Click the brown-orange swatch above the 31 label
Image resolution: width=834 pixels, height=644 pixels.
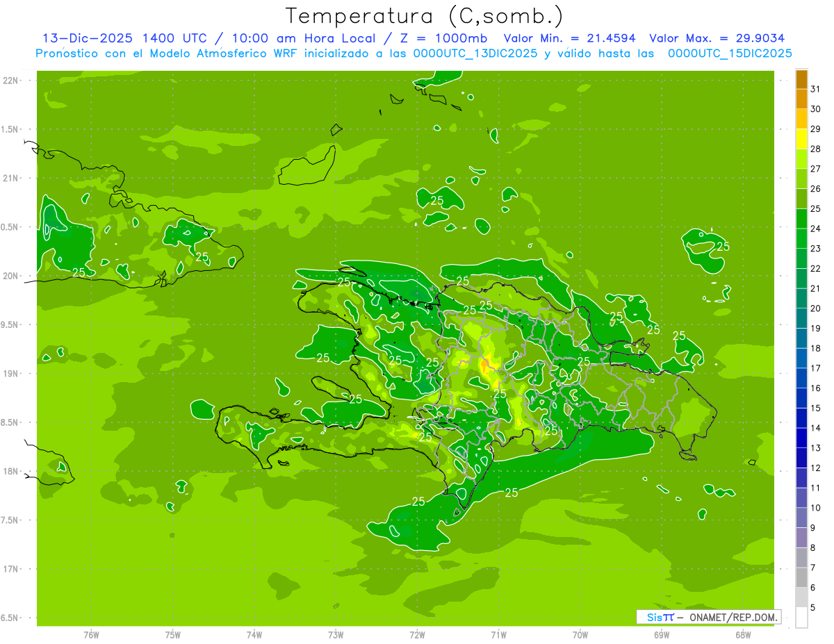801,79
